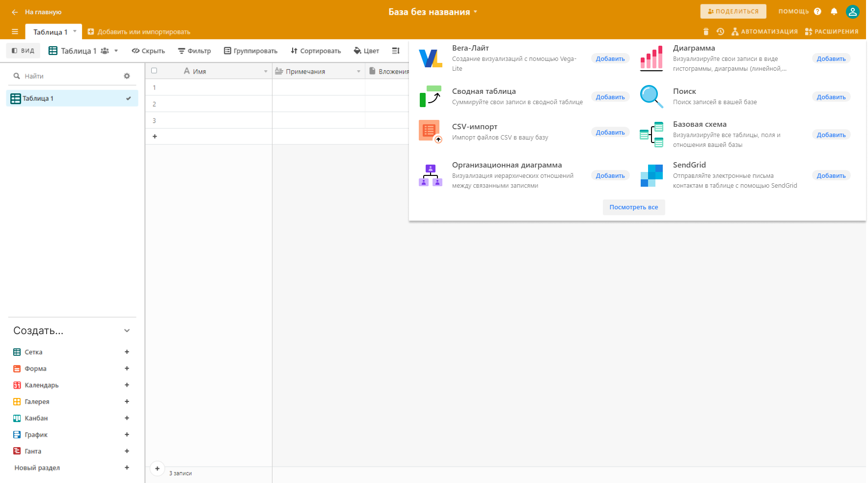Toggle the Вид sidebar button
The height and width of the screenshot is (483, 868).
click(23, 51)
